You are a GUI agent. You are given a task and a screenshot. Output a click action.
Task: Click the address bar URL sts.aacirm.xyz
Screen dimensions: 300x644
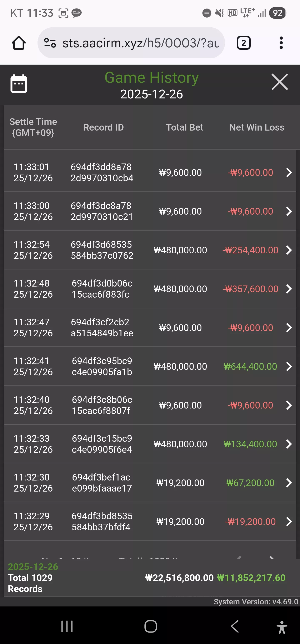[141, 43]
